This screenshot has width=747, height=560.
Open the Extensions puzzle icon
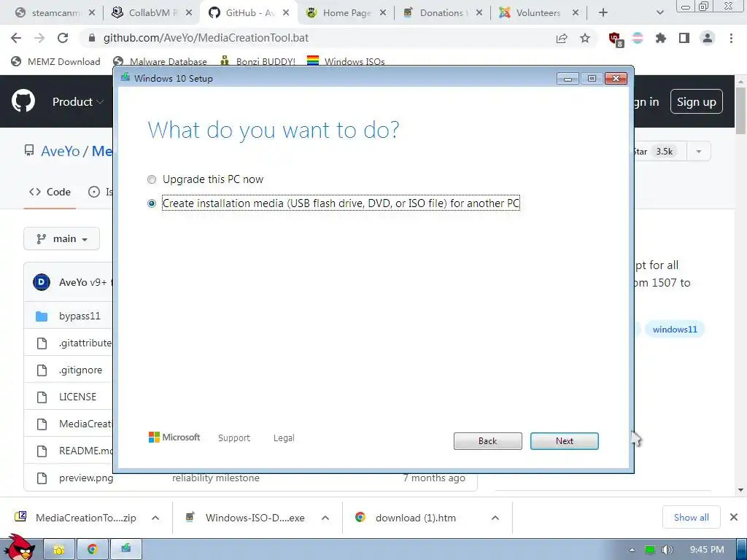(661, 38)
